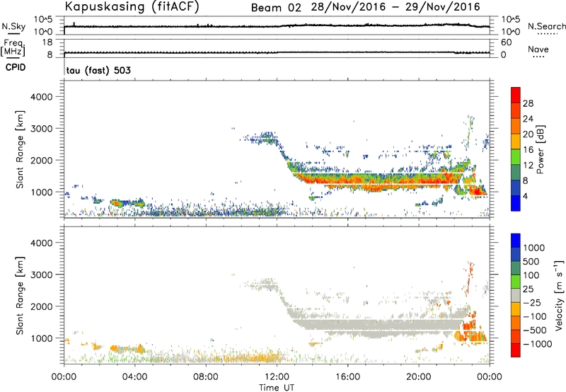Click the 'N.Sky' label
The image size is (566, 392).
[x=13, y=26]
